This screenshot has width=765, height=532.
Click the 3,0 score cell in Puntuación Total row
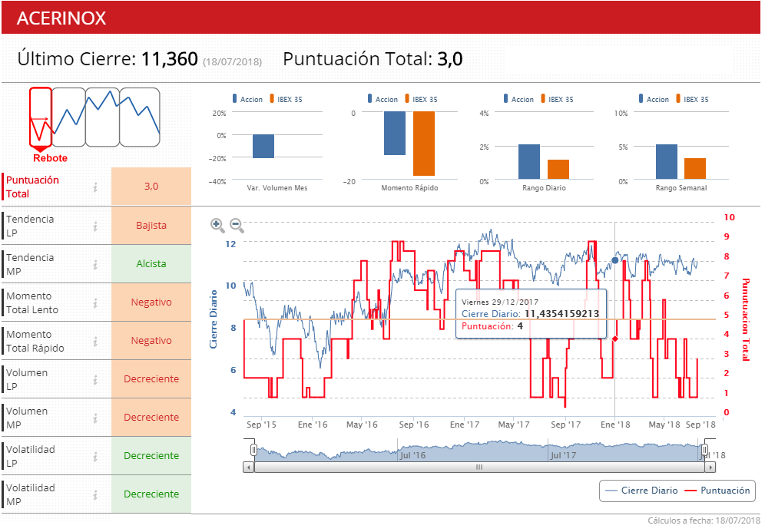151,187
